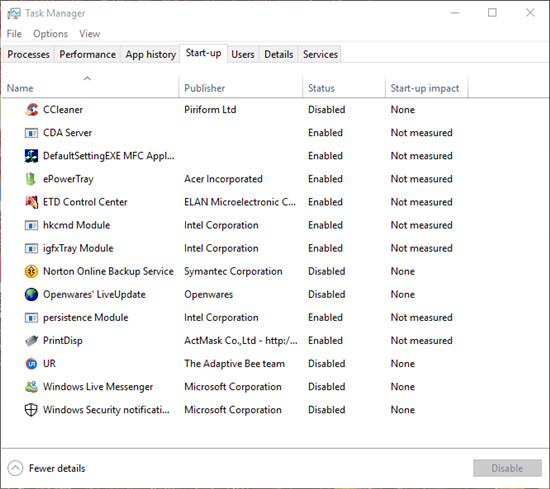This screenshot has height=489, width=550.
Task: Sort by the Status column header
Action: 321,88
